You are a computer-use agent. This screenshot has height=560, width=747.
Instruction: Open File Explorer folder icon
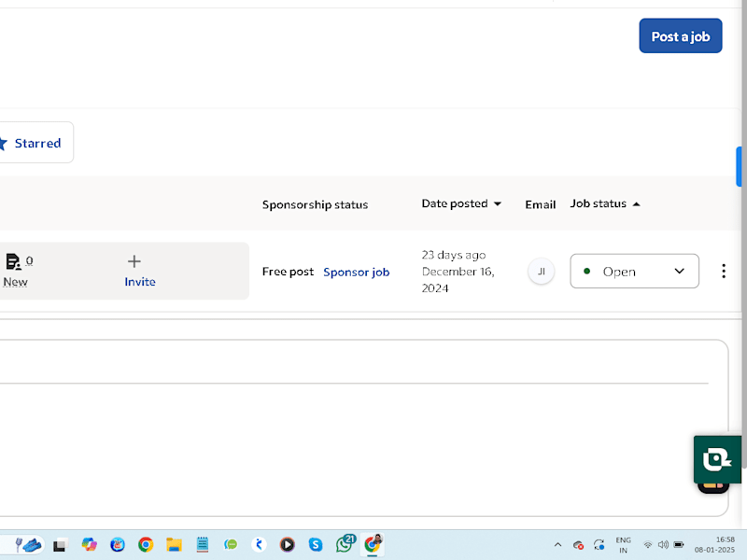(x=174, y=544)
